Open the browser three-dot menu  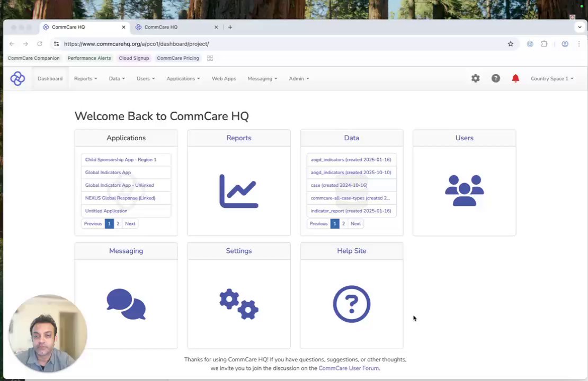[579, 44]
